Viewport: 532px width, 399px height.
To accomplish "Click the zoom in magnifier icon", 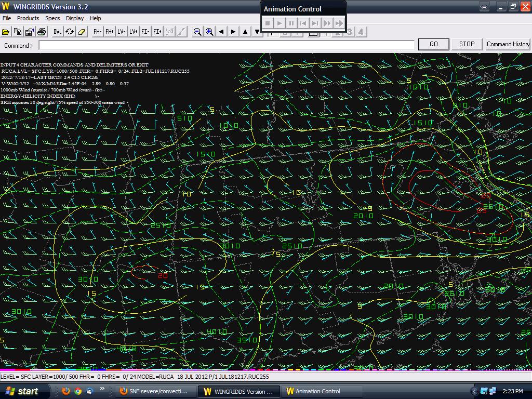I will click(x=209, y=32).
